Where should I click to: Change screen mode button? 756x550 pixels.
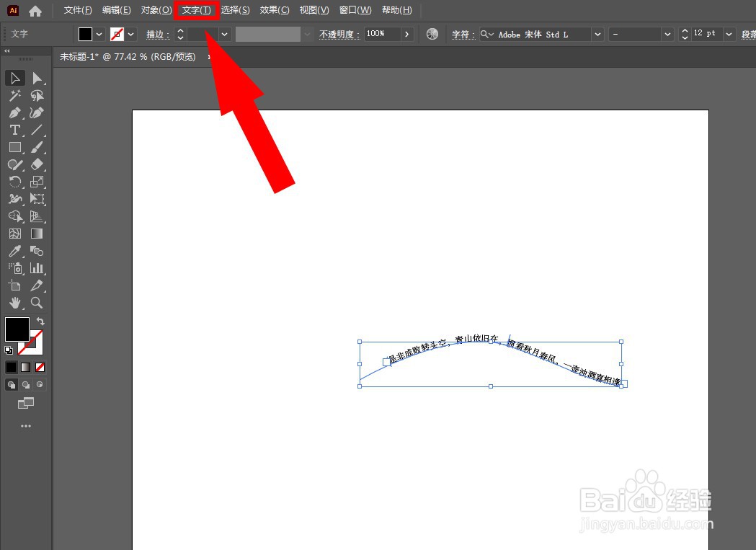coord(26,404)
